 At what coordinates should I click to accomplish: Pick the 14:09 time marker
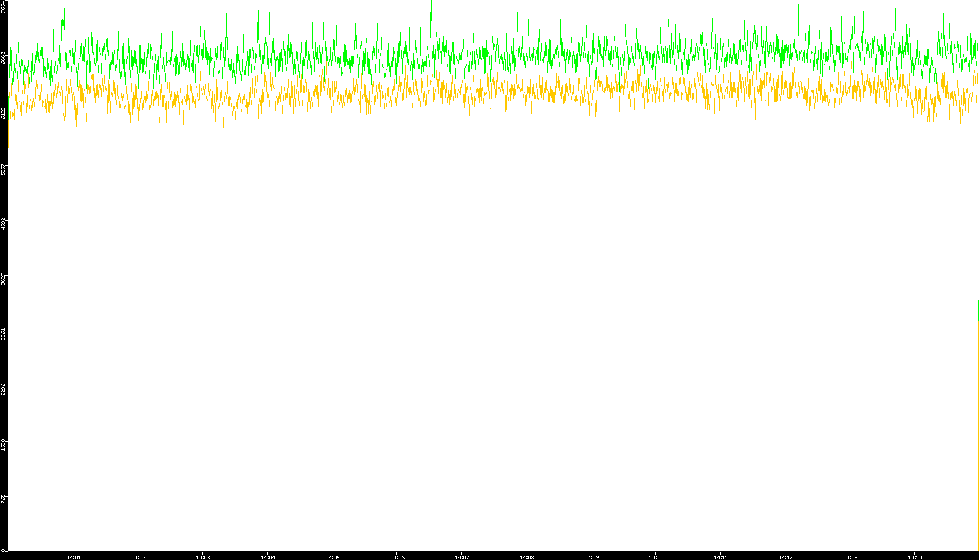pos(591,557)
